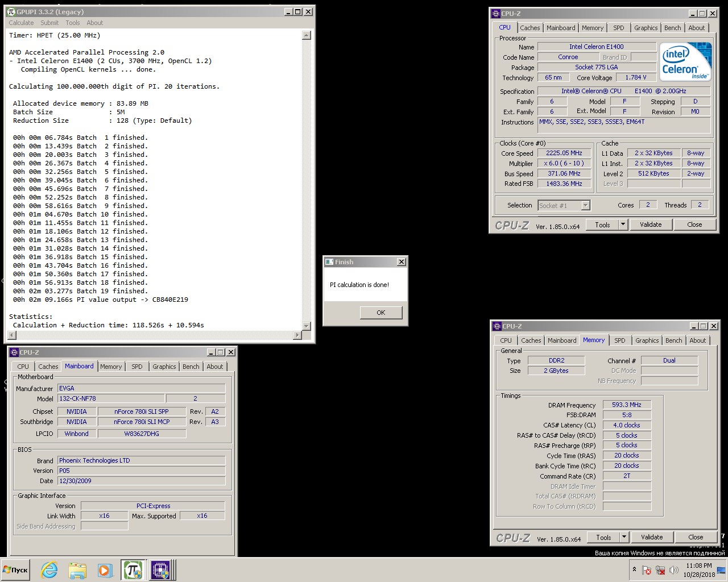Select the GPUPI taskbar icon

coord(133,570)
